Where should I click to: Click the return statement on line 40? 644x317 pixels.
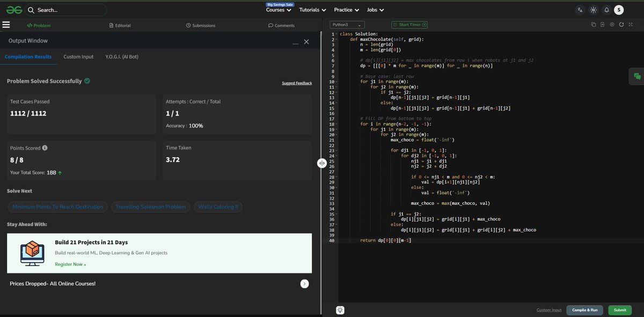[x=386, y=240]
